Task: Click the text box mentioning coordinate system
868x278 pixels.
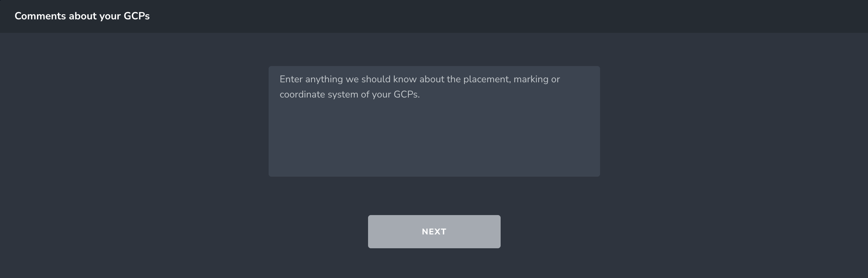Action: [434, 121]
